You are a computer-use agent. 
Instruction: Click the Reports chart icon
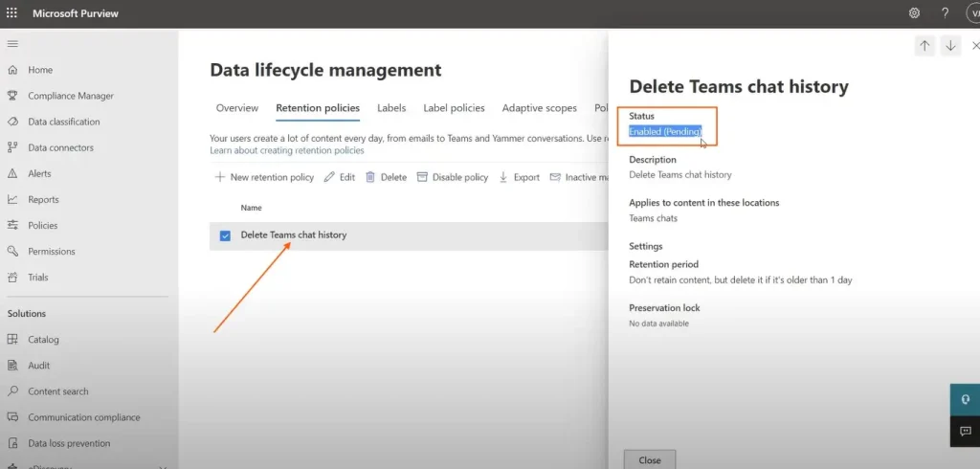[12, 199]
